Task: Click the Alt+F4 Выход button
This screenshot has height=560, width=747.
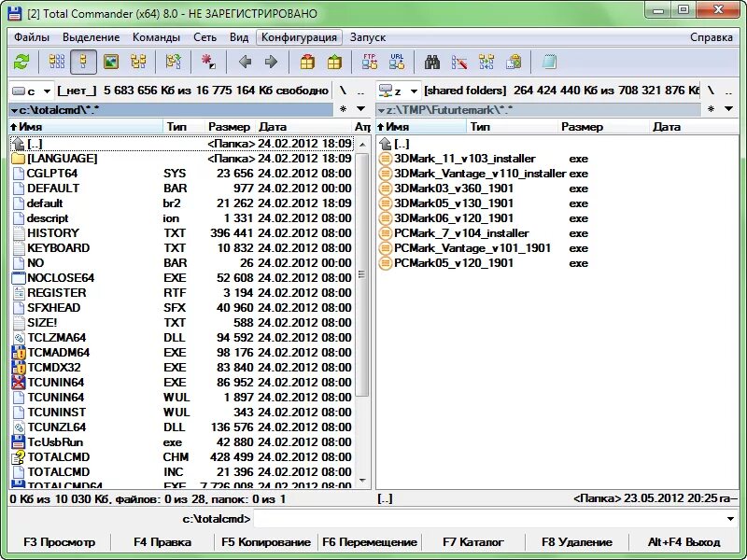Action: (684, 542)
